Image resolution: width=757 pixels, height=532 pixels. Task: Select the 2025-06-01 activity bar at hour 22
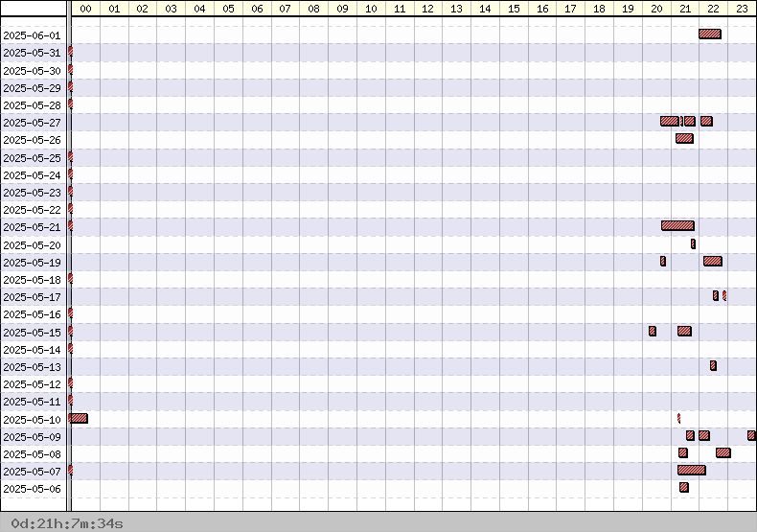point(710,34)
